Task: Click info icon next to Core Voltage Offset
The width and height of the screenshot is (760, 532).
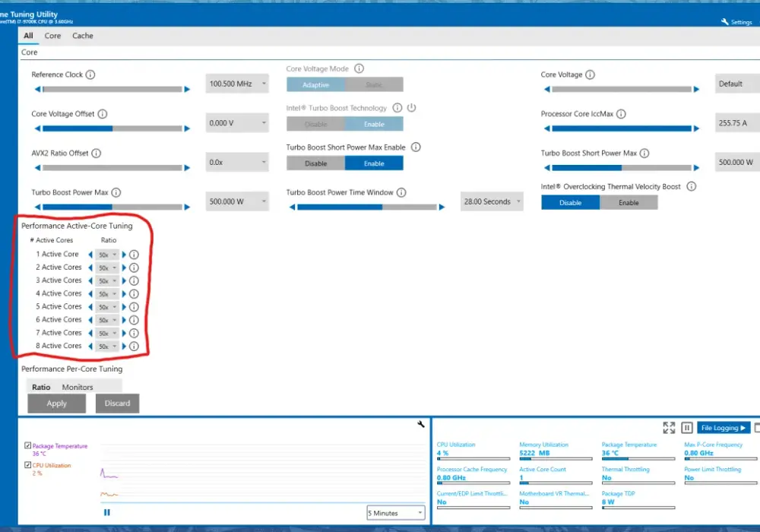Action: coord(103,114)
